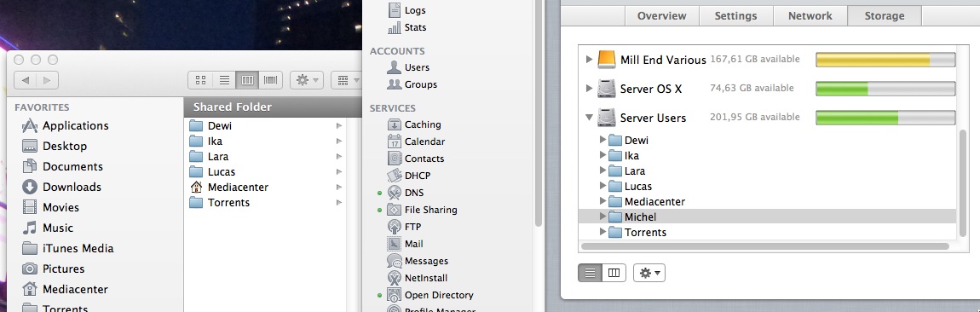Open the File Sharing service
The image size is (980, 312).
click(x=422, y=210)
